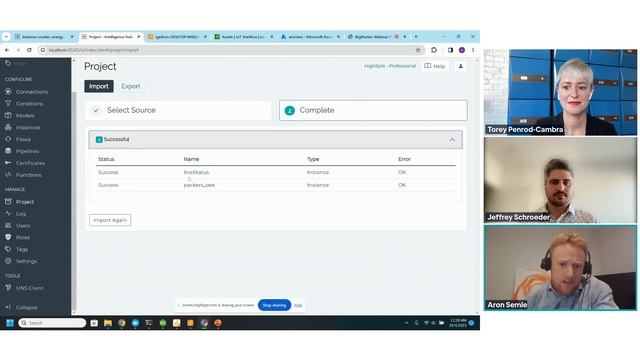Switch to the Import tab
The height and width of the screenshot is (360, 640).
[x=99, y=86]
